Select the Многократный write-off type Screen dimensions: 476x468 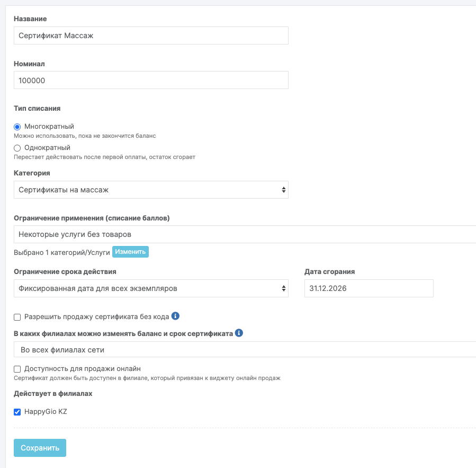coord(17,127)
